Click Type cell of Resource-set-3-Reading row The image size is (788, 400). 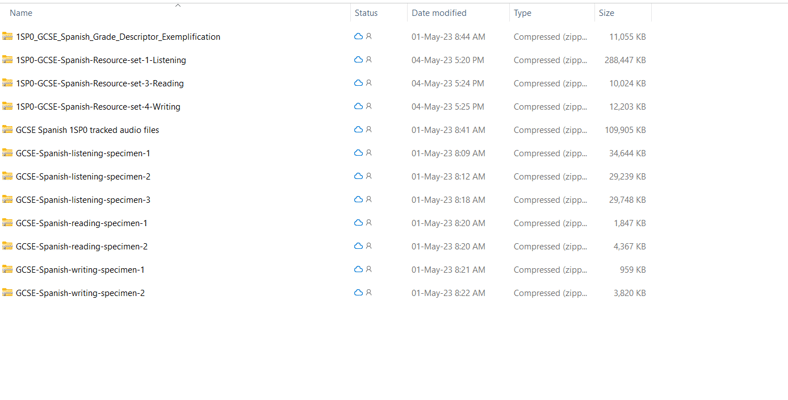pyautogui.click(x=551, y=83)
